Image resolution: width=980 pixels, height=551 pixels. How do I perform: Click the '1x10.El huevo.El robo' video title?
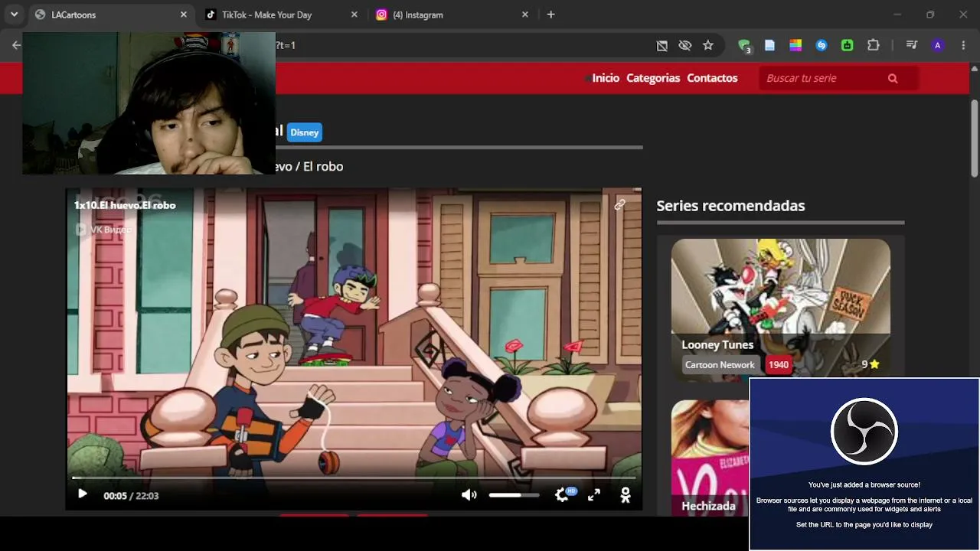125,205
